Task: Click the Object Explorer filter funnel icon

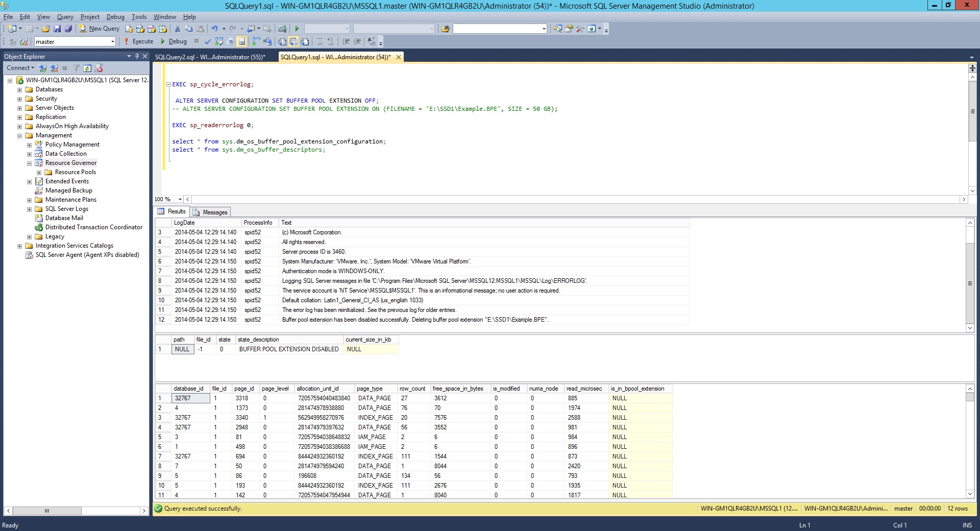Action: coord(76,68)
